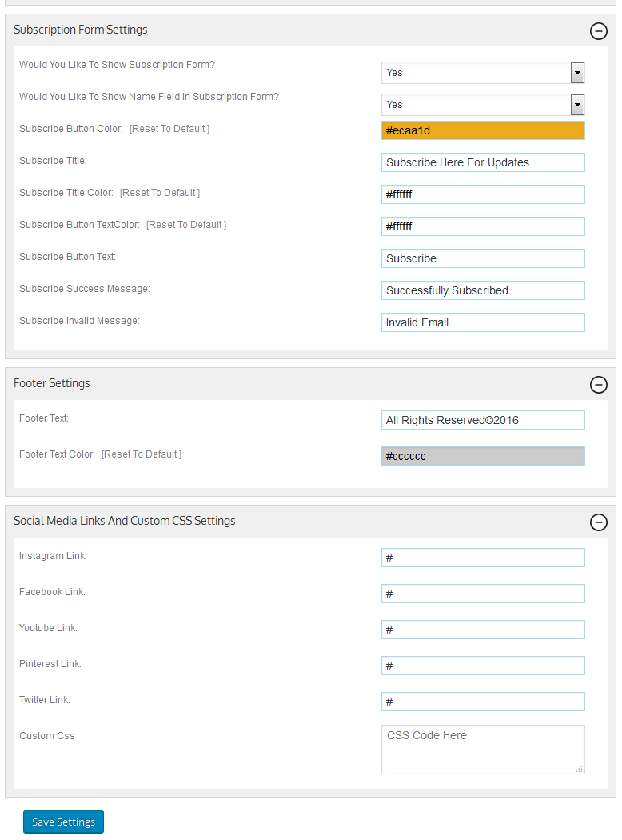
Task: Open the Show Name Field dropdown
Action: [483, 105]
